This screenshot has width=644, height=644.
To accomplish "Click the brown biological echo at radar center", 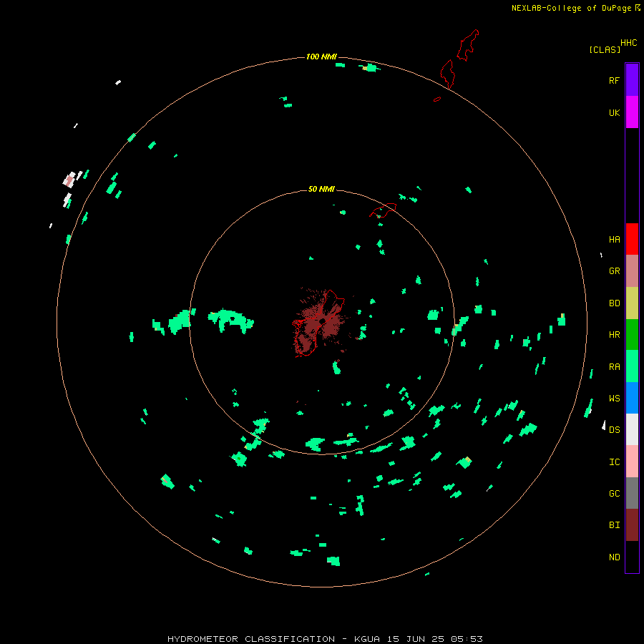I will tap(321, 323).
